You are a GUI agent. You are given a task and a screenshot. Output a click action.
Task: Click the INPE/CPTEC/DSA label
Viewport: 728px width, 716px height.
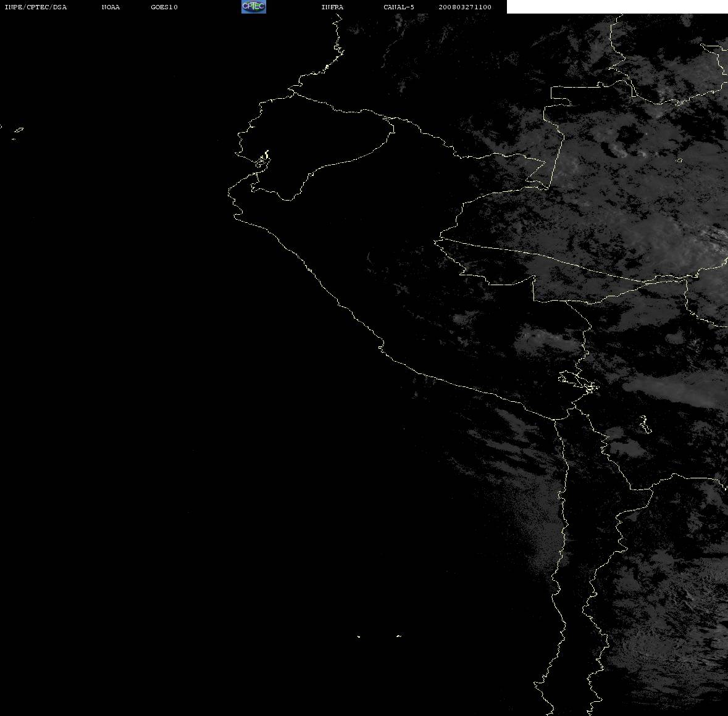pos(35,7)
